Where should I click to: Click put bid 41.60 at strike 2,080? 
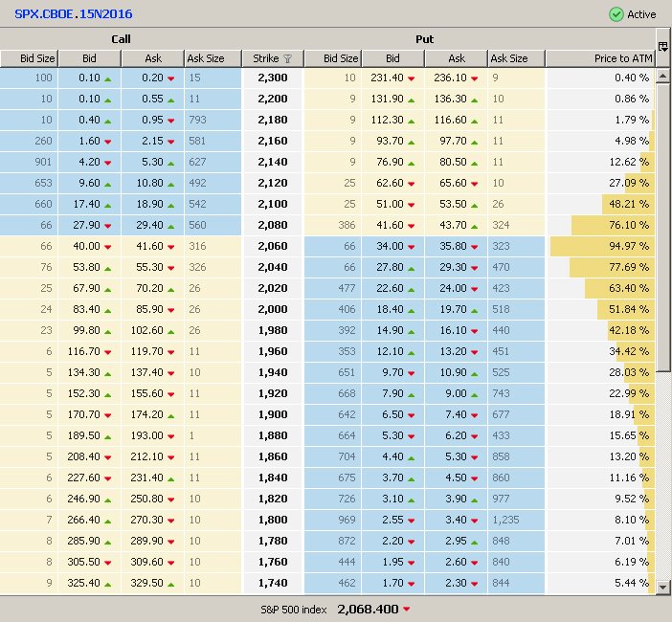(393, 225)
